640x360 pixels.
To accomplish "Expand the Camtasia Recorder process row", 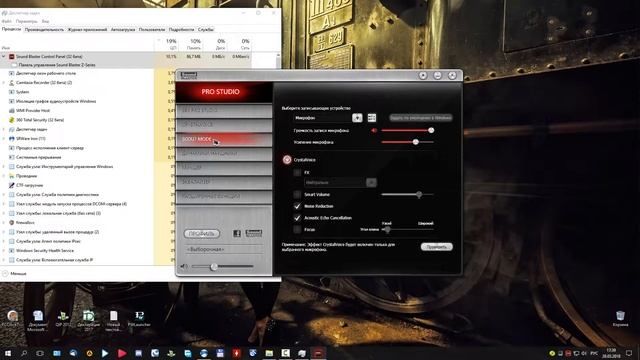I will click(4, 82).
